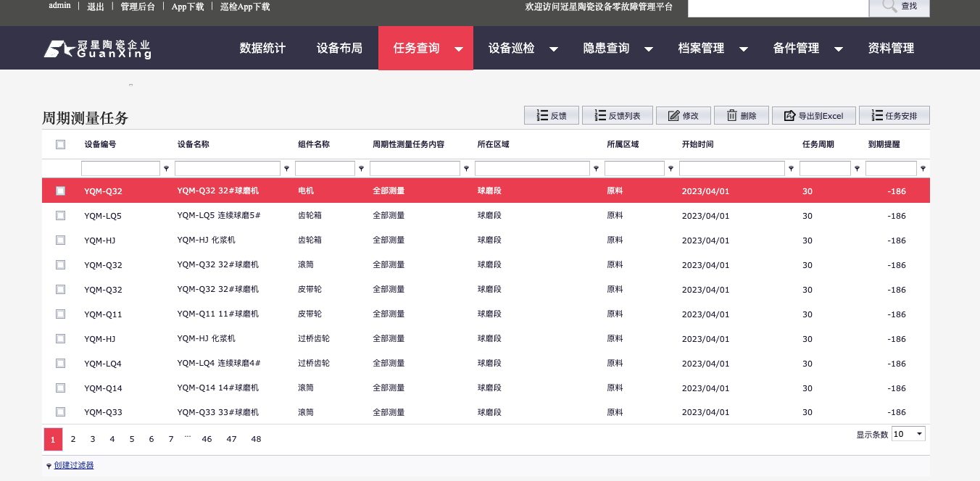Screen dimensions: 980x481
Task: Open filter icon for 任务周期 column
Action: point(857,169)
